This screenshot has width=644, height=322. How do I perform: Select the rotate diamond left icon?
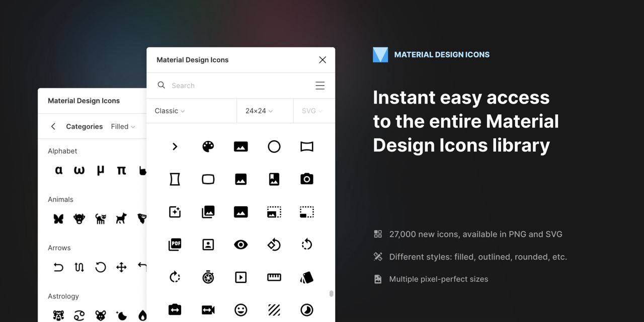[x=274, y=245]
